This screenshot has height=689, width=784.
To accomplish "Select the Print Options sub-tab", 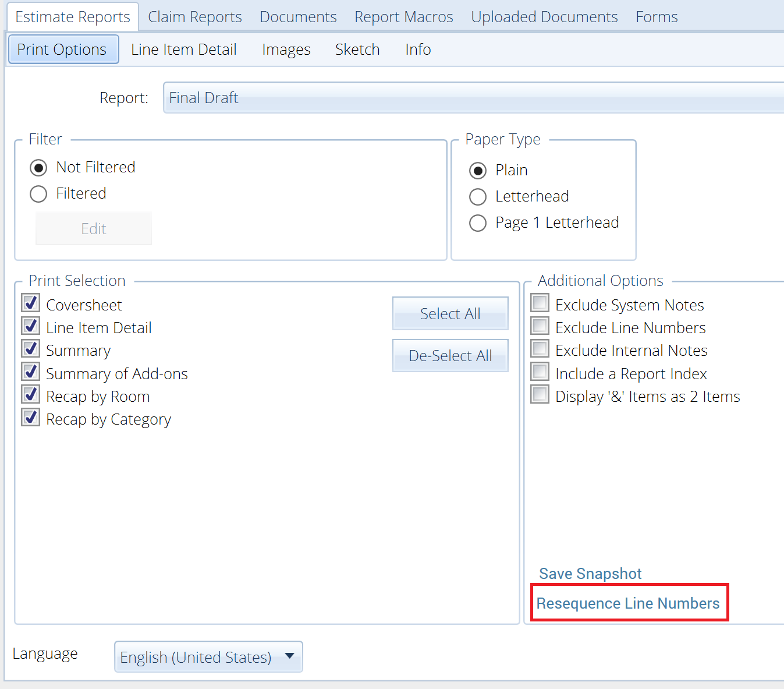I will 63,50.
